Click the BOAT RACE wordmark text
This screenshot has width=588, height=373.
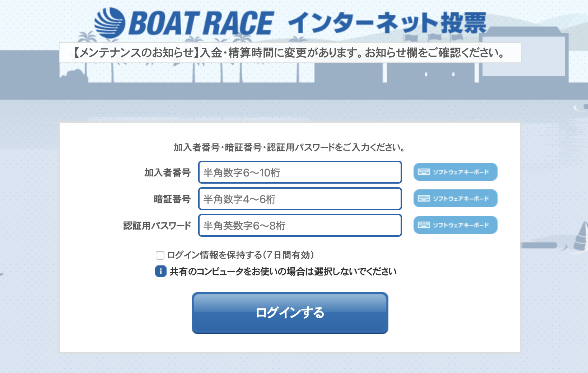point(201,24)
